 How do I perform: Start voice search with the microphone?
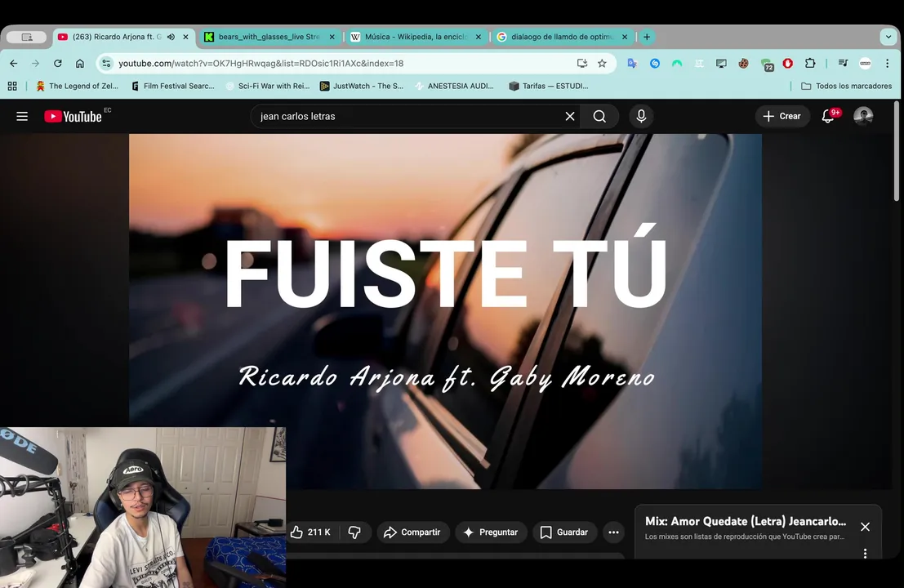641,117
